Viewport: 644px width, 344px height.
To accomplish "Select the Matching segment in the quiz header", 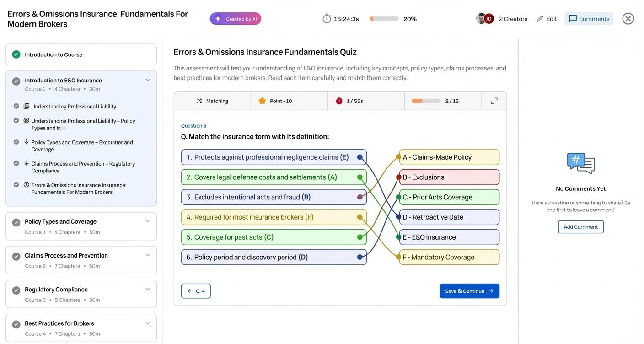I will tap(212, 100).
